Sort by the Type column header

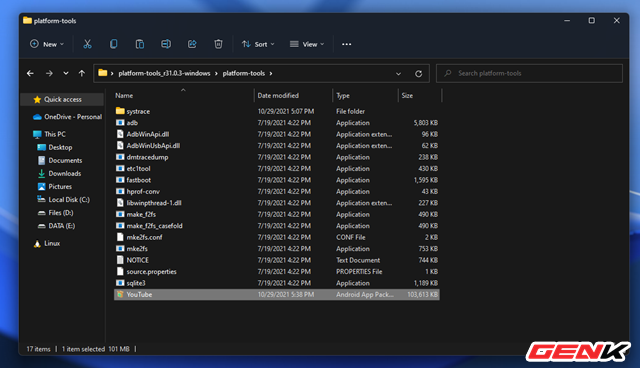pyautogui.click(x=343, y=95)
